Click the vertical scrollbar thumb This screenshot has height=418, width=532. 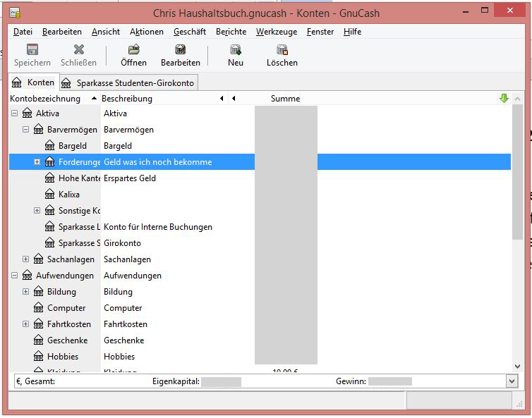tap(517, 172)
